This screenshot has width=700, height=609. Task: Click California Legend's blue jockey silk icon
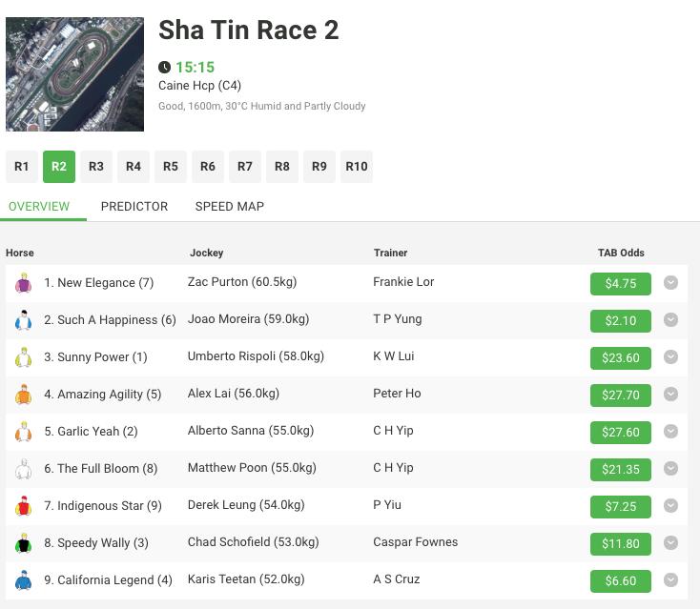[x=24, y=580]
